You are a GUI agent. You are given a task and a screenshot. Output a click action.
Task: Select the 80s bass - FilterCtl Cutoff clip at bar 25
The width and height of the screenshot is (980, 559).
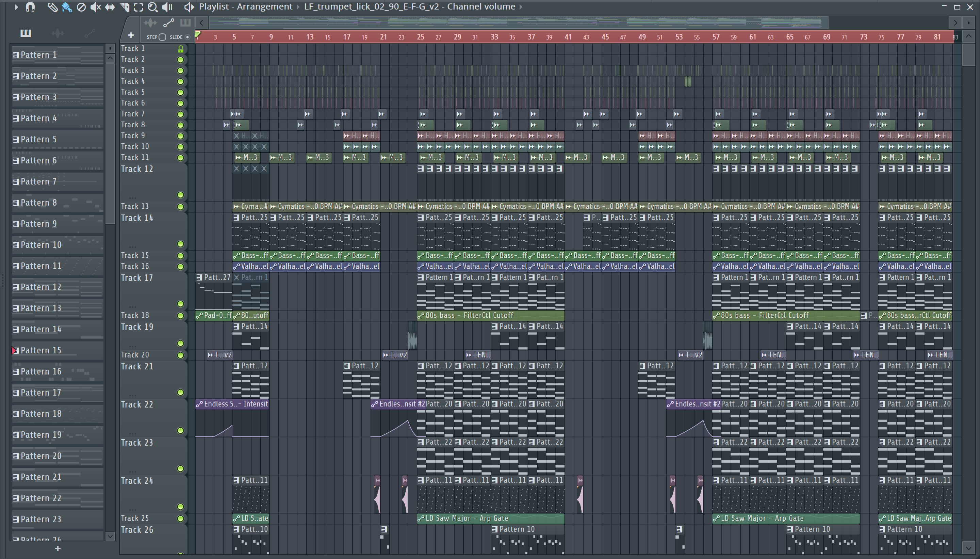tap(490, 316)
